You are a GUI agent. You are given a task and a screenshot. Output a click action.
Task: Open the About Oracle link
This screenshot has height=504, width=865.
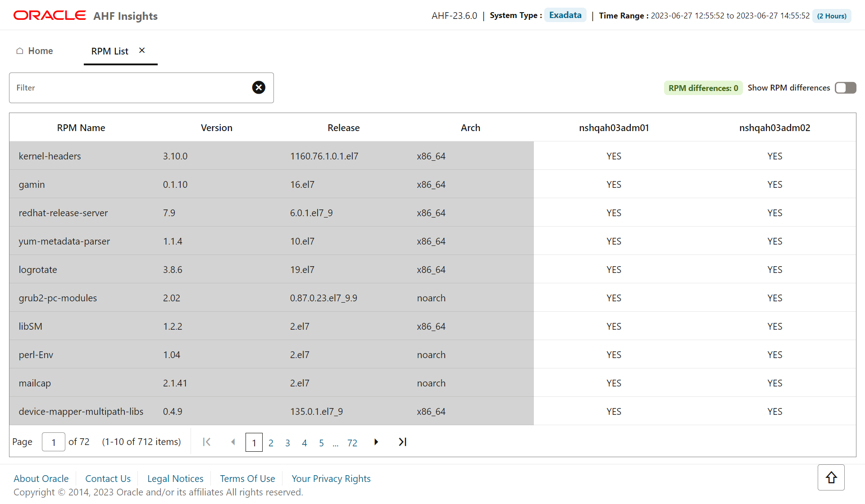pos(41,478)
